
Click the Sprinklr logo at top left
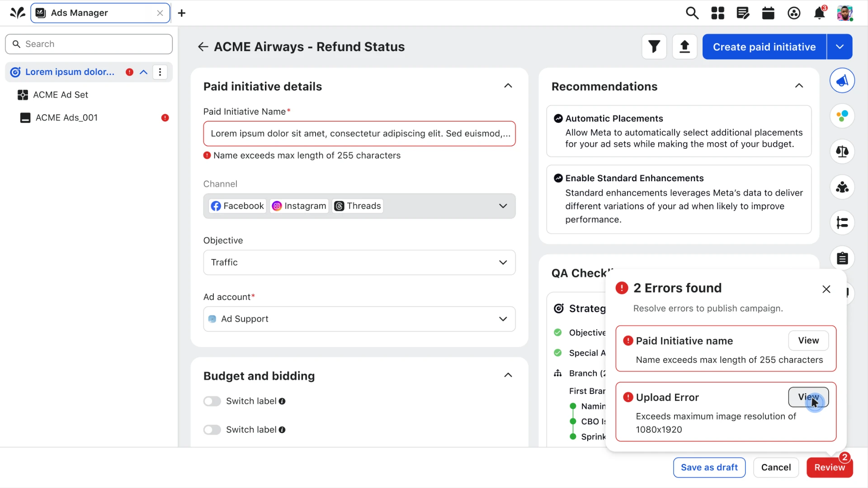tap(17, 13)
